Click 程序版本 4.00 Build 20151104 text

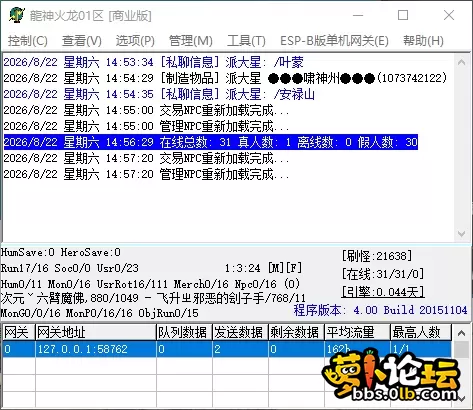point(380,310)
